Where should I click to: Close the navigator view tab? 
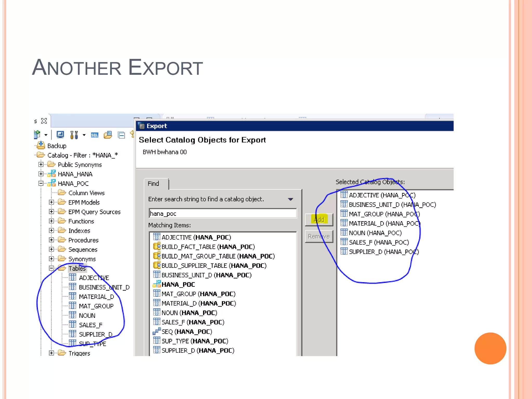44,121
